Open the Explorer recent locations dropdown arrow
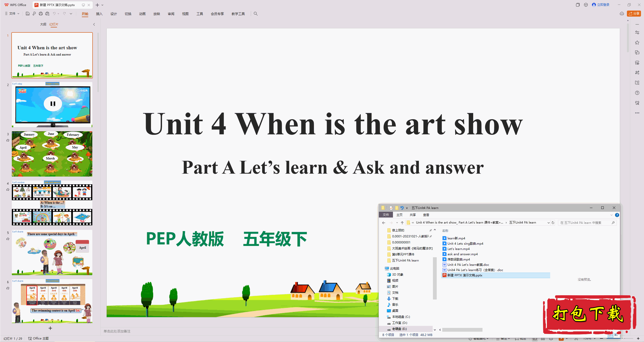 (397, 223)
